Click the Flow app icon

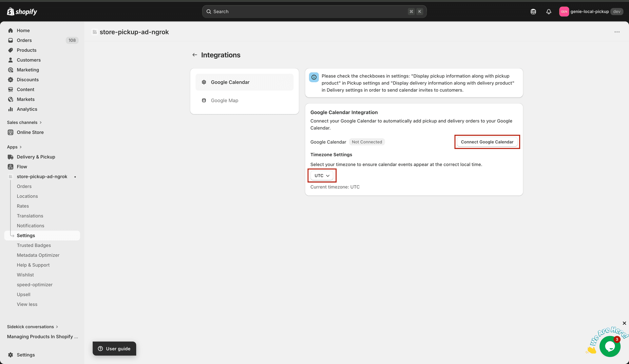point(10,167)
